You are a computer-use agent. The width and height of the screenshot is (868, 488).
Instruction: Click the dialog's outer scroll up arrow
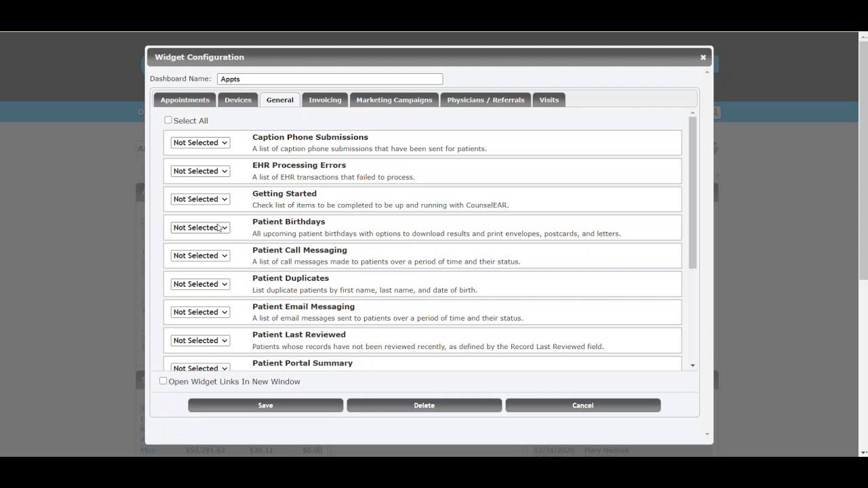pos(707,72)
